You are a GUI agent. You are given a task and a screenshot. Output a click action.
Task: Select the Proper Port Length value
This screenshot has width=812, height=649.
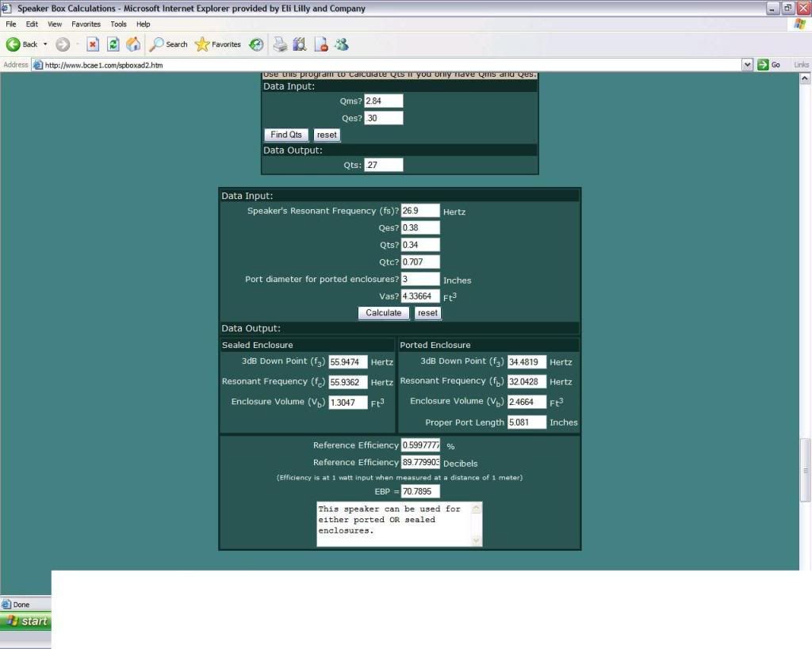point(527,422)
